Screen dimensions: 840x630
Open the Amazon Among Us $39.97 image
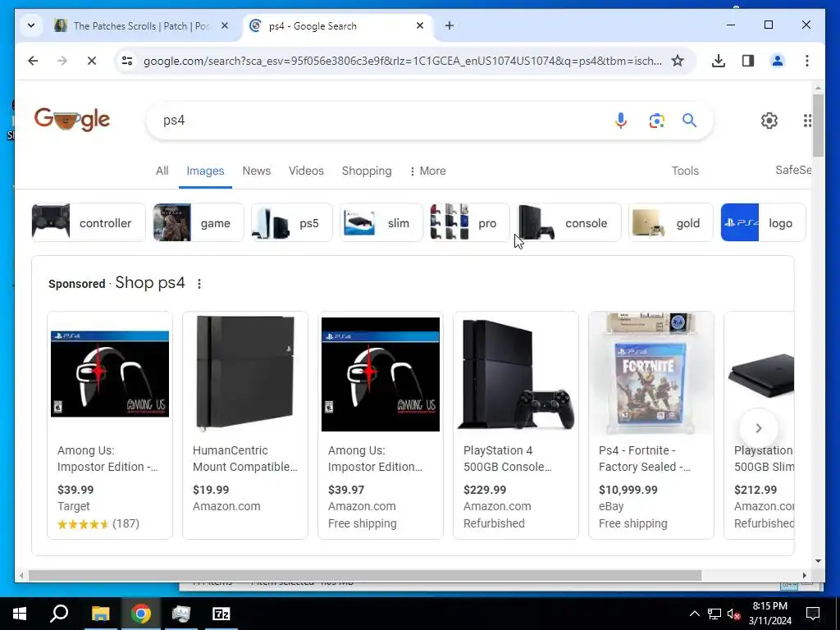381,374
